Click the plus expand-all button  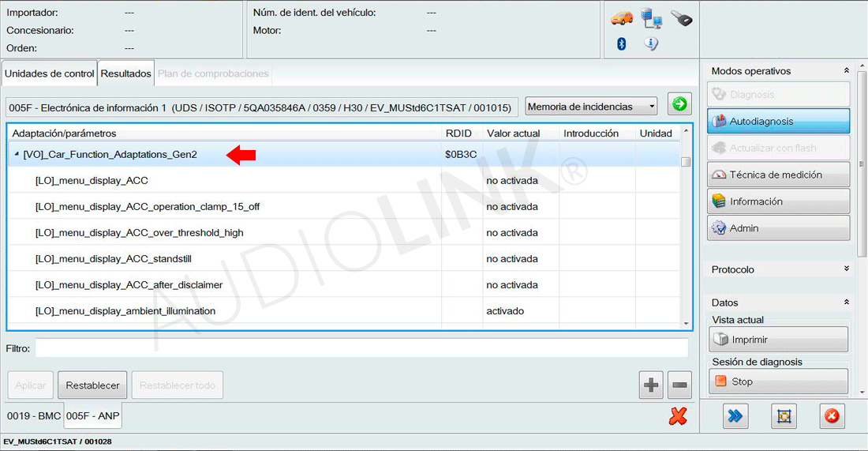(651, 385)
